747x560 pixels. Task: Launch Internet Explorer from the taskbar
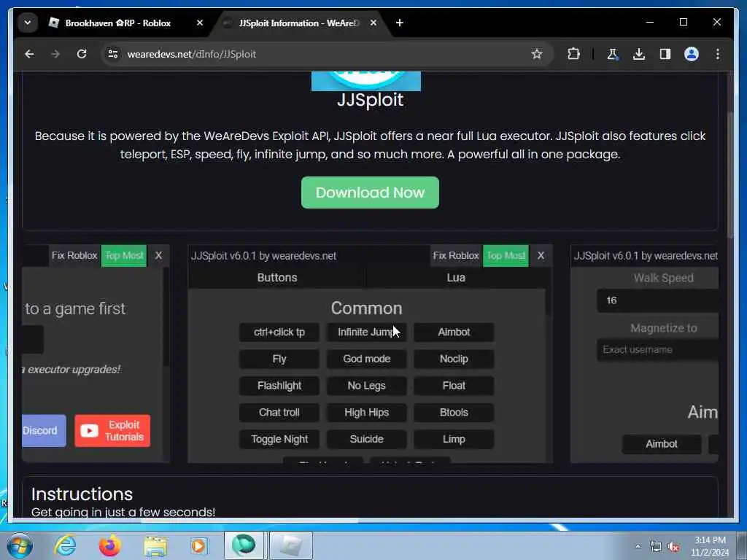click(65, 545)
